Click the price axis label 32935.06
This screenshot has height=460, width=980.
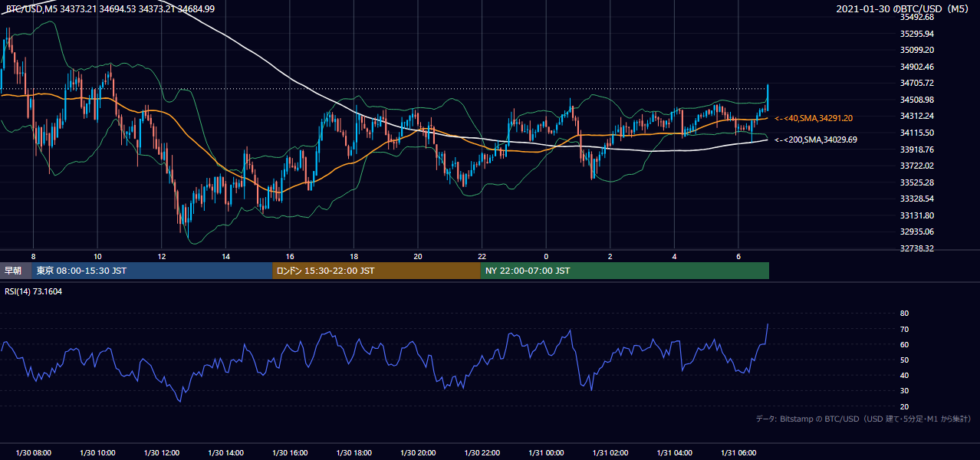917,232
